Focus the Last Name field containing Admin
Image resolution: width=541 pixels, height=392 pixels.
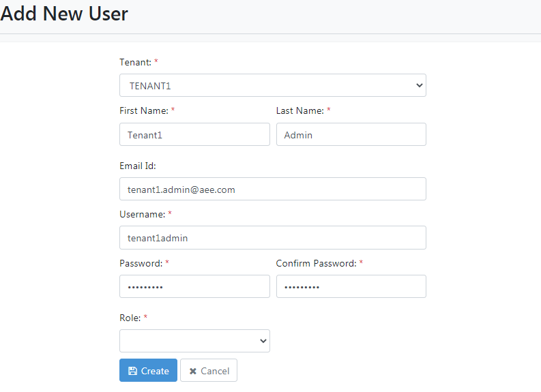click(351, 134)
